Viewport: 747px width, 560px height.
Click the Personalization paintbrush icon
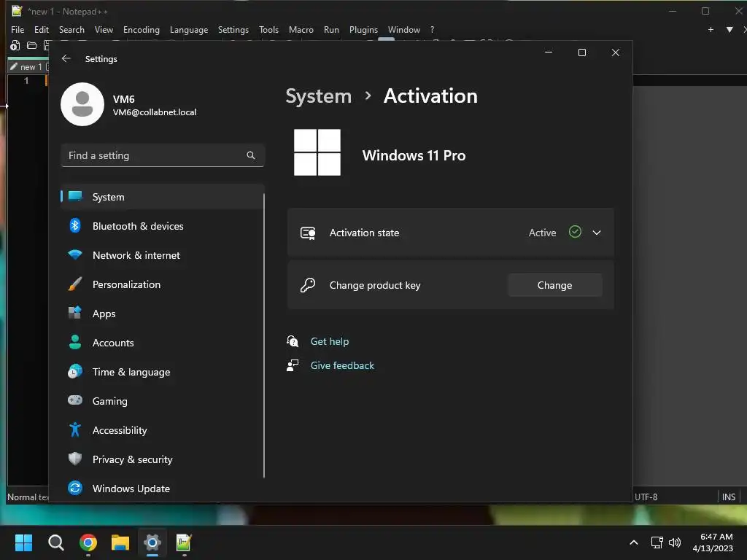(75, 284)
